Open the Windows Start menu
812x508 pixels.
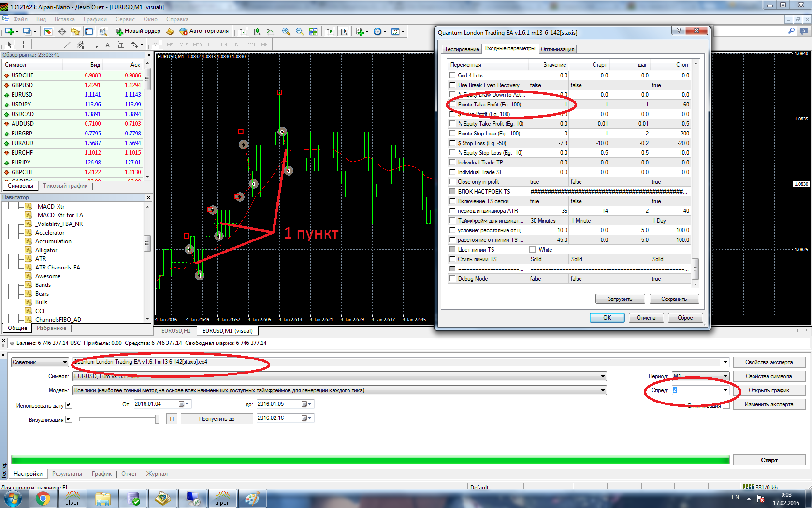[13, 498]
